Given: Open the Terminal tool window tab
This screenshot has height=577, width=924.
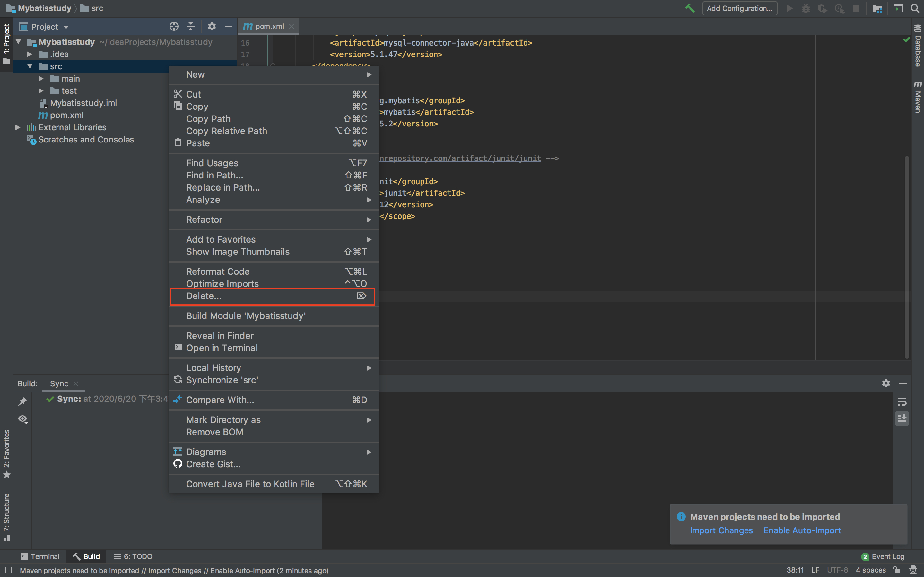Looking at the screenshot, I should (x=40, y=556).
